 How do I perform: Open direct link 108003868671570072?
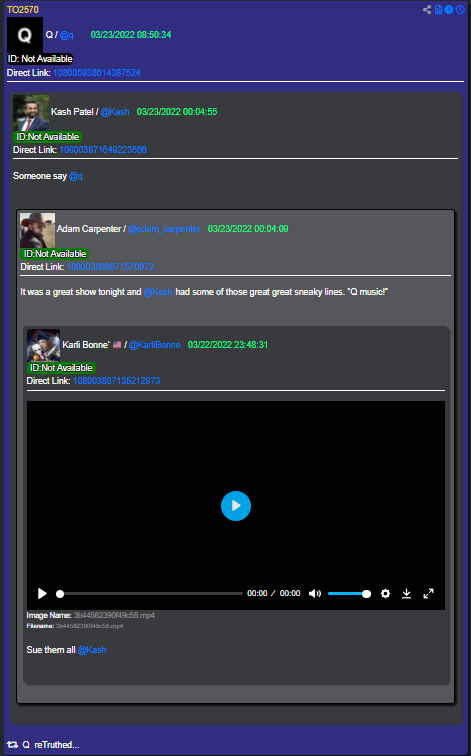click(110, 267)
